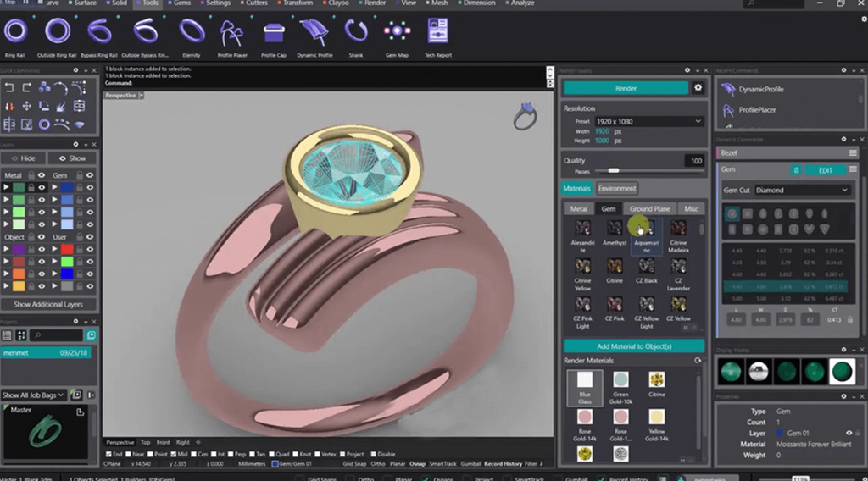Enable the End osnap checkbox
Screen dimensions: 868x481
108,455
